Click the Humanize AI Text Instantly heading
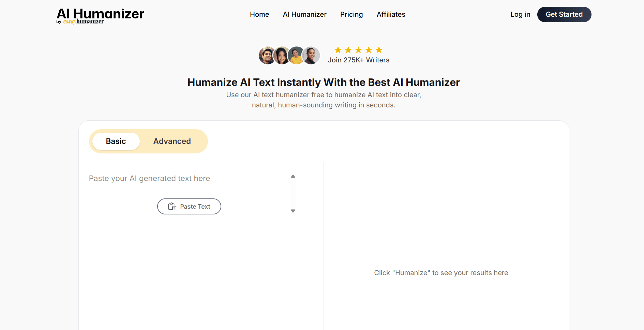 pyautogui.click(x=324, y=82)
